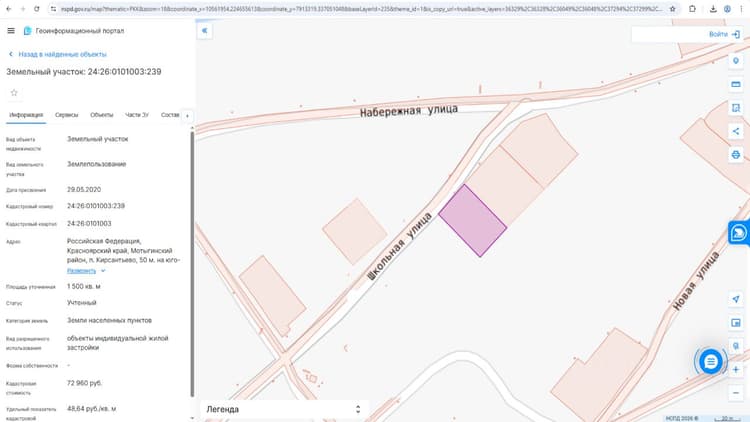Click title Земельный участок: 24:26:0101003:239

[x=84, y=71]
